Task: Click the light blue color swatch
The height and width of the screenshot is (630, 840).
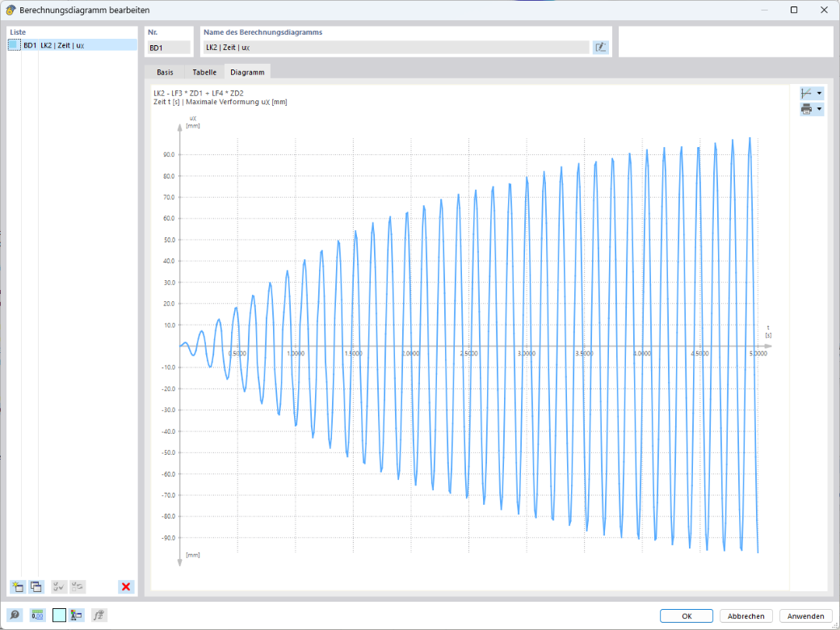Action: 60,615
